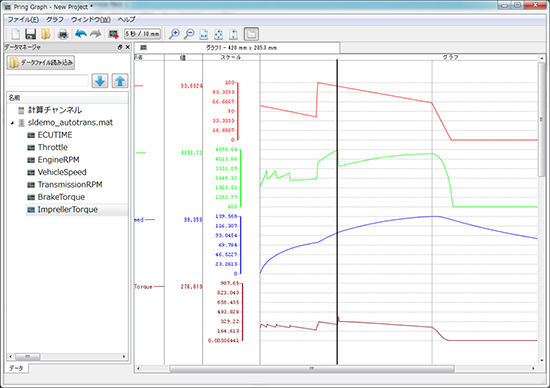Undock the データマネージャ panel with the float icon
Viewport: 550px width, 388px height.
(x=120, y=47)
